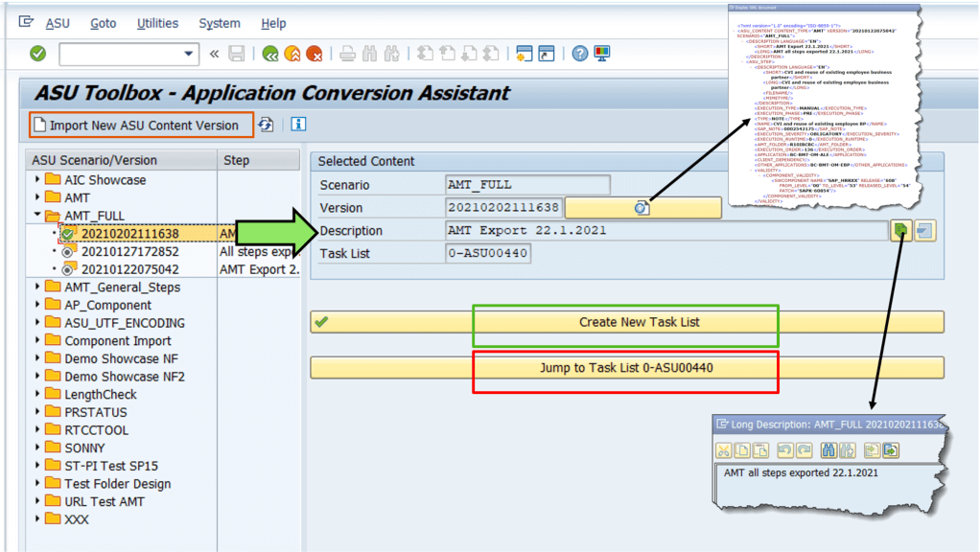The width and height of the screenshot is (980, 552).
Task: Click the Customize Local Layout monitor icon
Action: point(602,54)
